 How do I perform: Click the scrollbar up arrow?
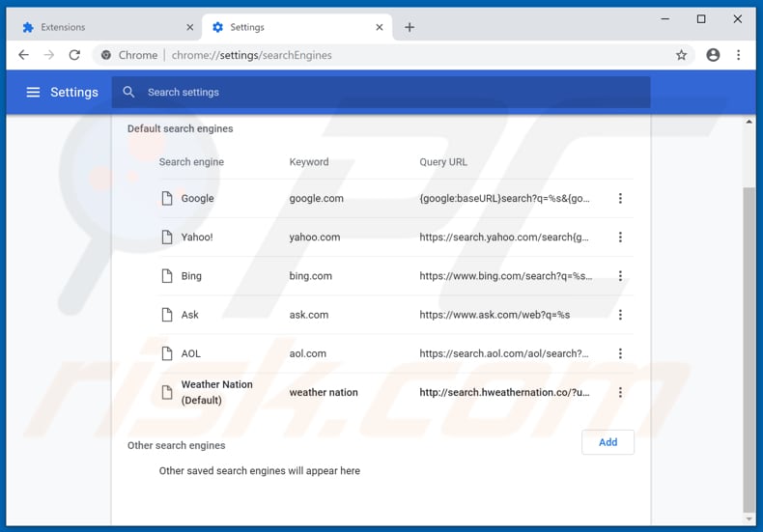click(749, 122)
